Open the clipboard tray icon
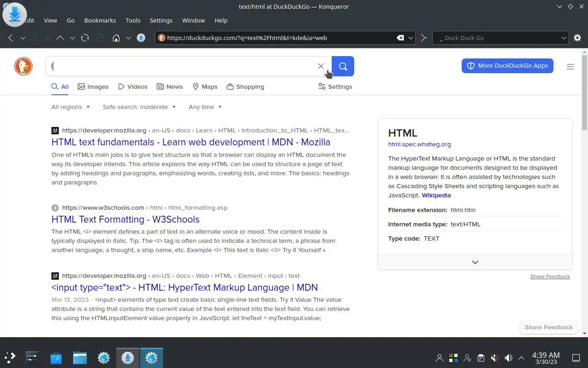 [x=481, y=357]
